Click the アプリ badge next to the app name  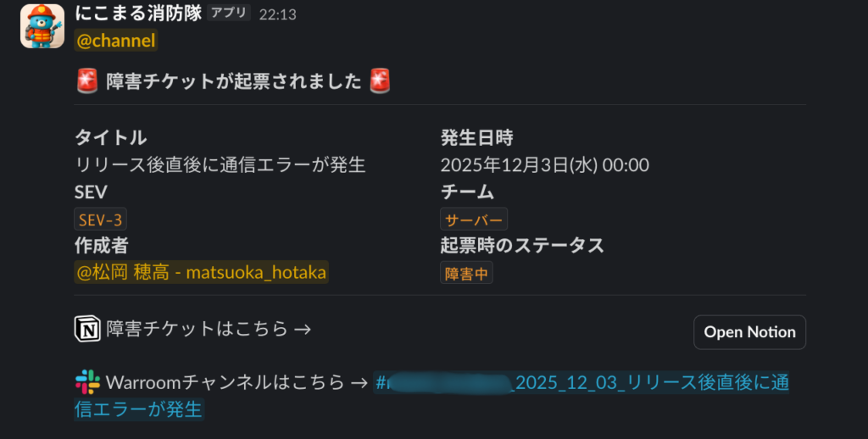229,14
